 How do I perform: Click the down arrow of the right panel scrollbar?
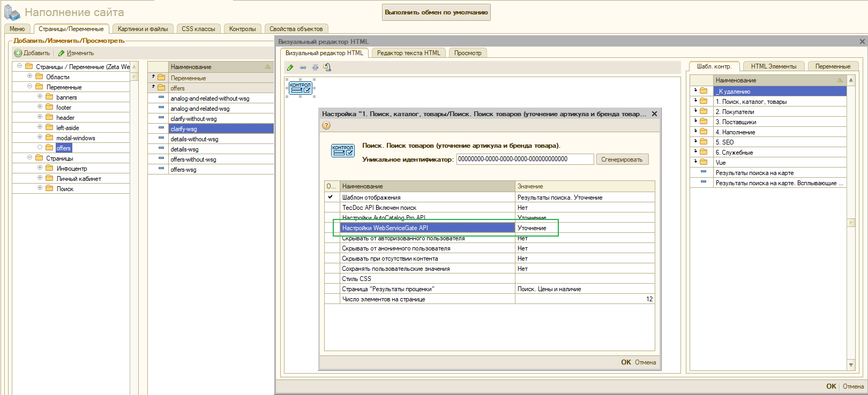851,365
